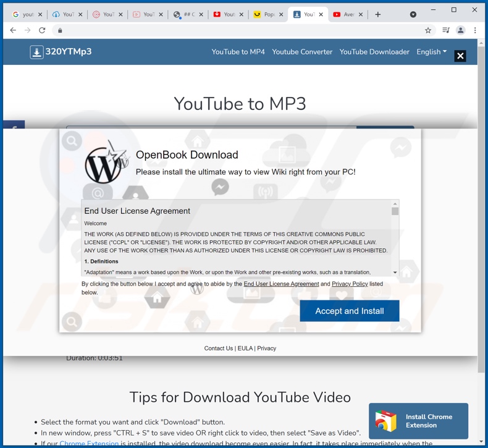The height and width of the screenshot is (448, 488).
Task: Close the active 320YTMp3 tab
Action: coord(321,14)
